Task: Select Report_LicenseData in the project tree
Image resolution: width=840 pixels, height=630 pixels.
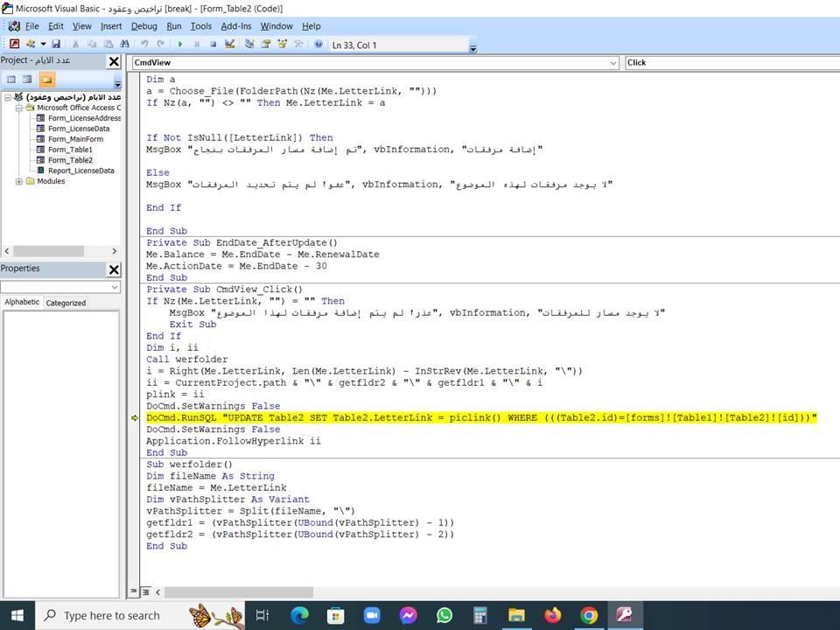Action: [x=80, y=171]
